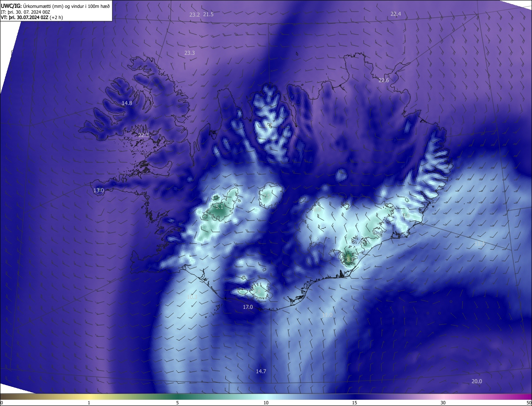The image size is (532, 406).
Task: Click the map value '17.0' on the south coast
Action: pos(248,307)
